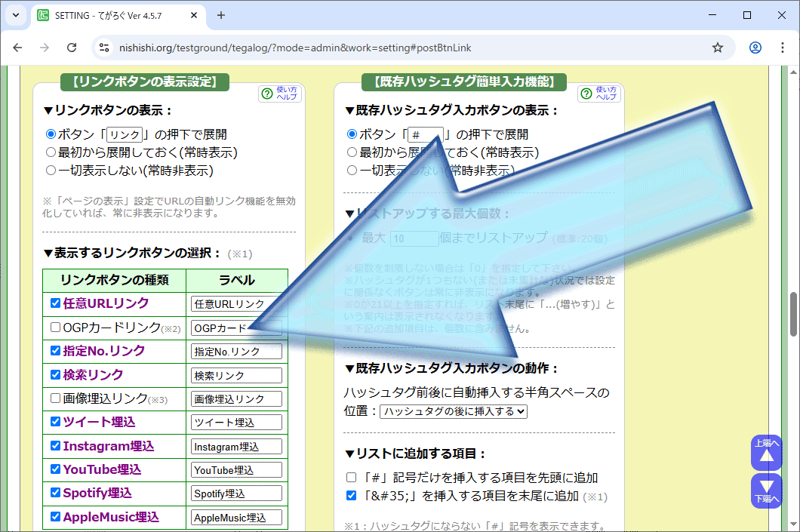
Task: Maximize the browser window
Action: (x=747, y=15)
